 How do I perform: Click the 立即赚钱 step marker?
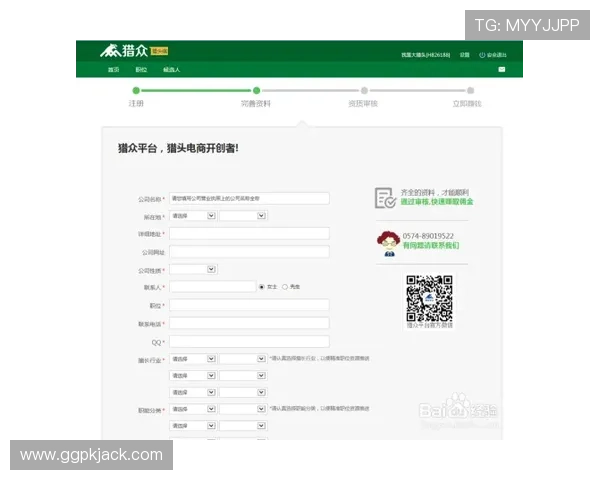[x=471, y=91]
